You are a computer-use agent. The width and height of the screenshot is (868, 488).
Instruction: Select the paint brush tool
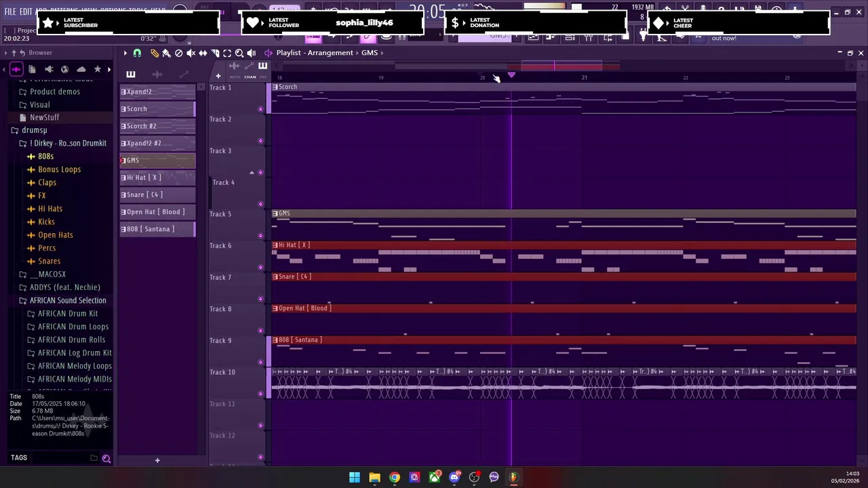pyautogui.click(x=166, y=53)
